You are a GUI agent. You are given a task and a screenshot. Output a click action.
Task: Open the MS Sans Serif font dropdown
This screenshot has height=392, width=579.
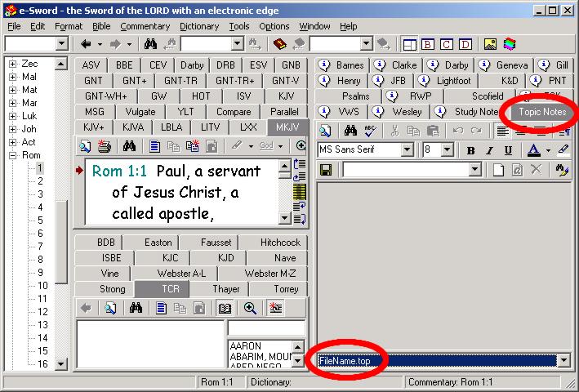pos(408,150)
